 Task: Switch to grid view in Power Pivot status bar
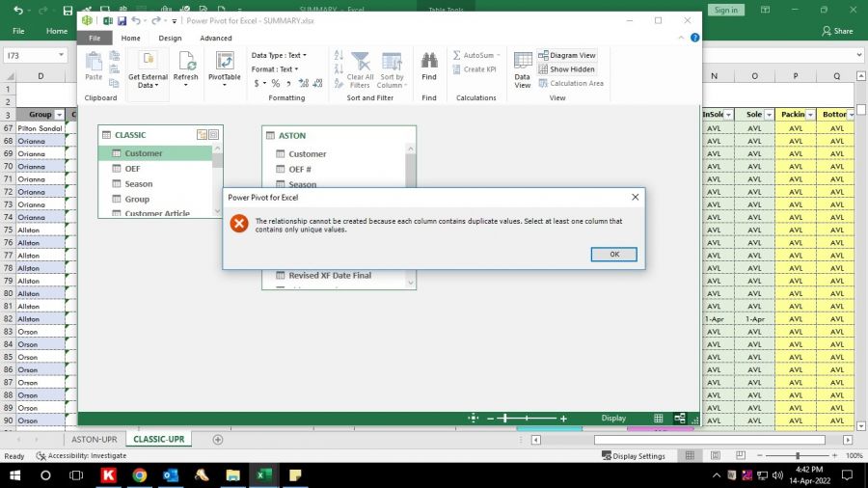click(658, 419)
